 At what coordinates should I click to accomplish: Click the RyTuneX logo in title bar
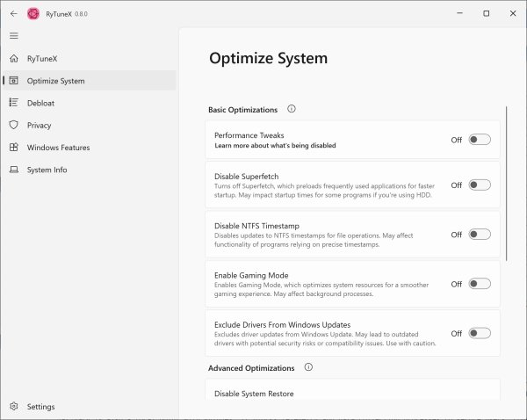click(x=33, y=13)
